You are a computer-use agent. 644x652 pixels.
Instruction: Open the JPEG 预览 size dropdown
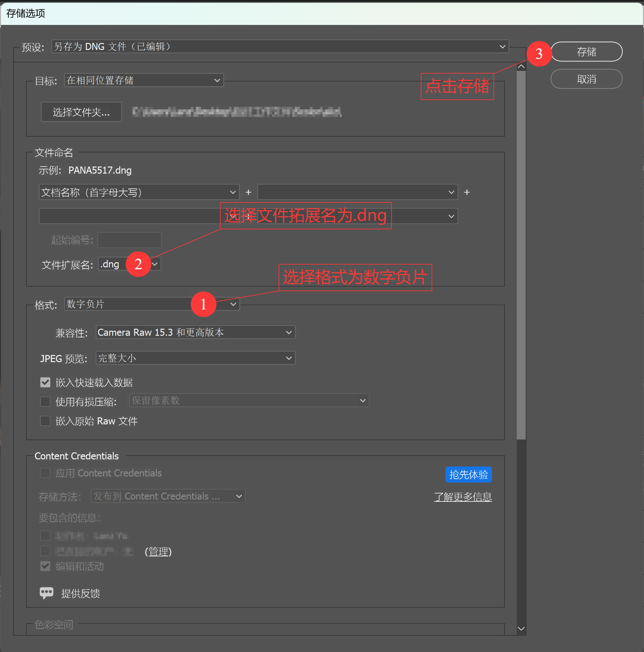pos(195,358)
